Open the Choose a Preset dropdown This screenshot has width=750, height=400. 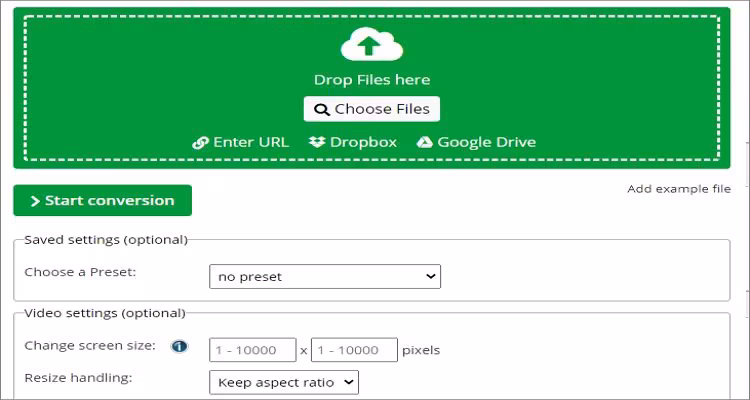[x=325, y=277]
